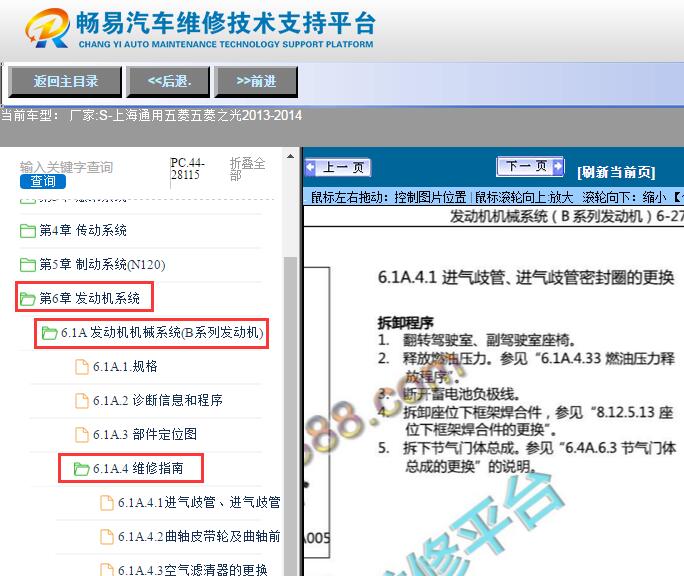The height and width of the screenshot is (576, 684).
Task: Go forward using the >>前进 button
Action: [256, 82]
